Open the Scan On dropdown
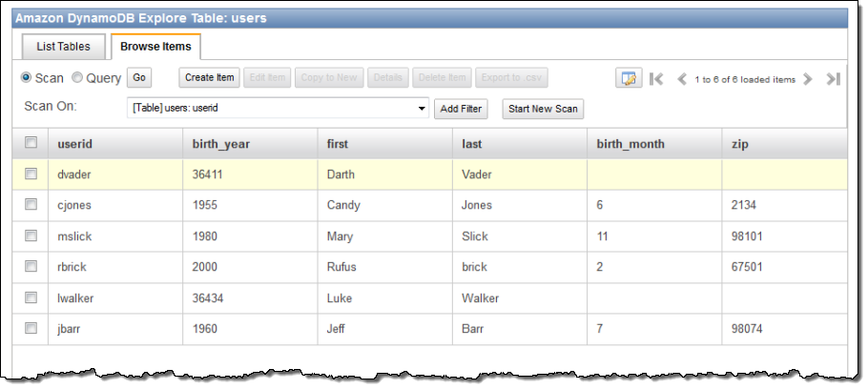The width and height of the screenshot is (868, 389). (422, 109)
